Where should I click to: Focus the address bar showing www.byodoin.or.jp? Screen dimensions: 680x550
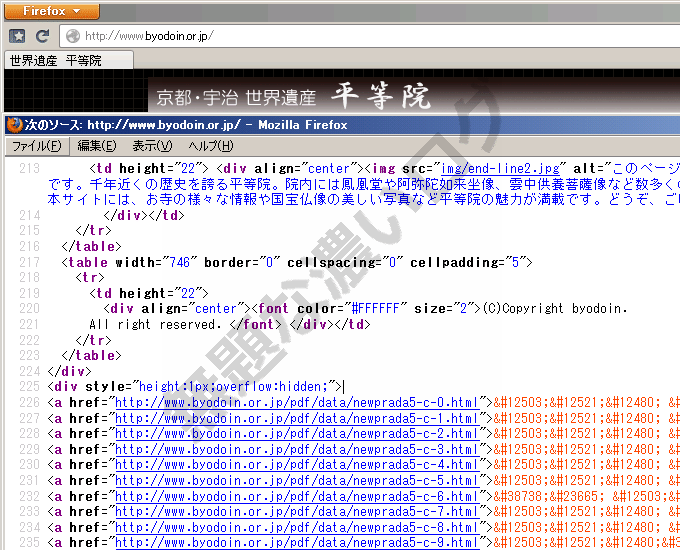[369, 36]
